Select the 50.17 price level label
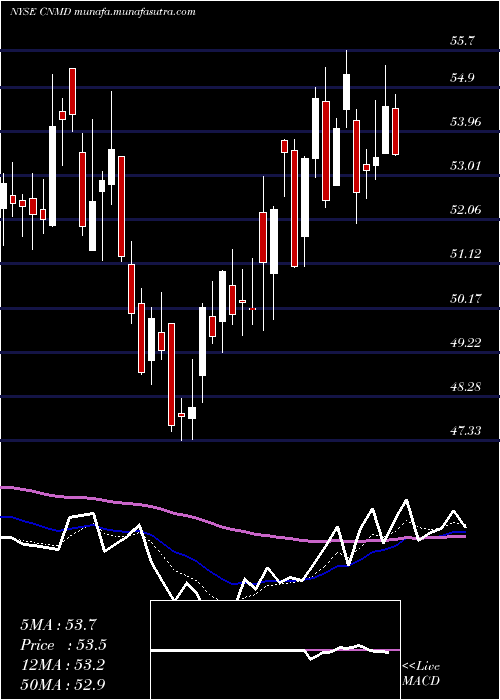This screenshot has width=500, height=700. pos(466,298)
